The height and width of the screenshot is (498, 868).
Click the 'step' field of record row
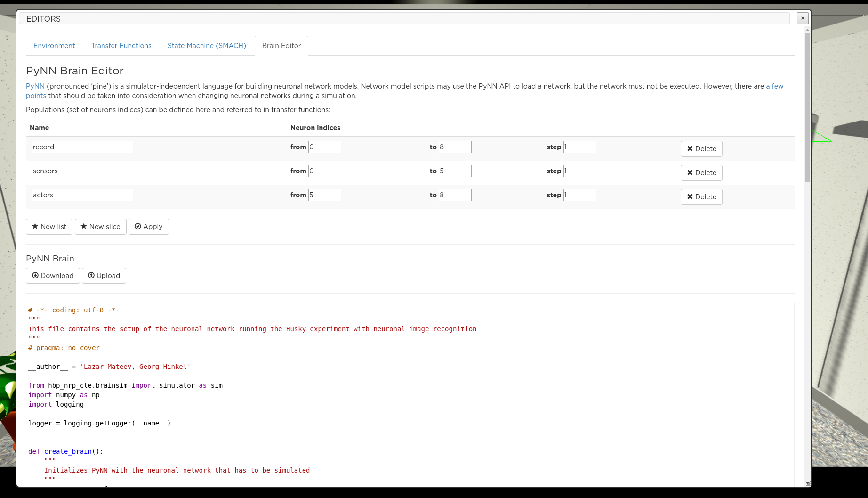580,147
